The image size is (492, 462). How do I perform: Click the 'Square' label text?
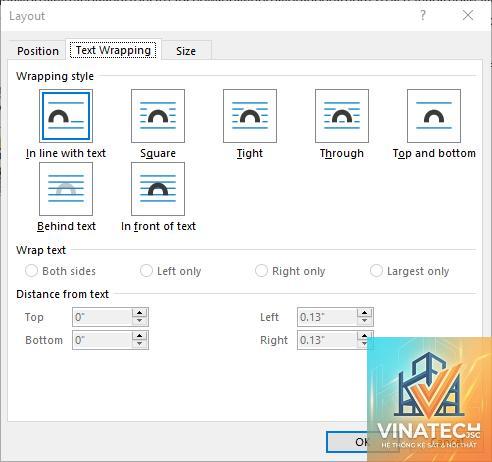point(158,153)
